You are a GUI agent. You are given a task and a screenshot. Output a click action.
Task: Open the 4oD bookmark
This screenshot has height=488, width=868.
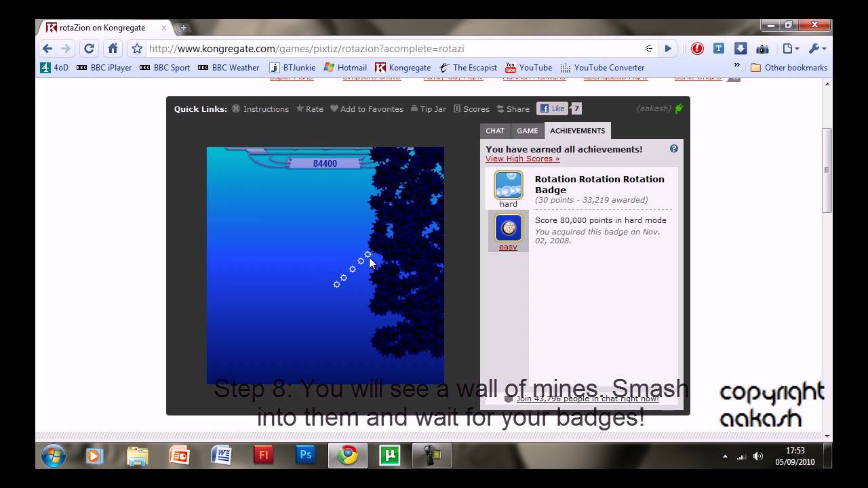pos(54,68)
